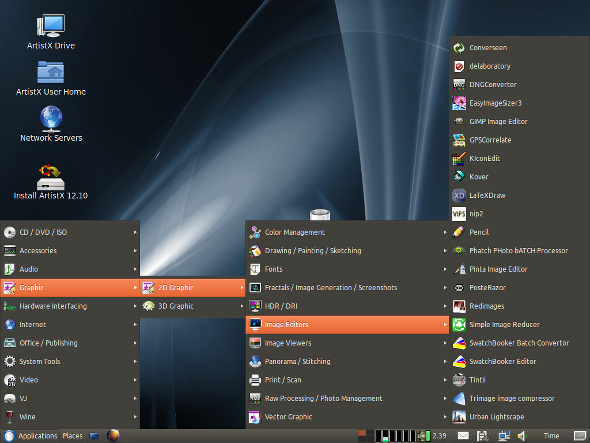
Task: Click the Firefox launcher in the panel
Action: 113,435
